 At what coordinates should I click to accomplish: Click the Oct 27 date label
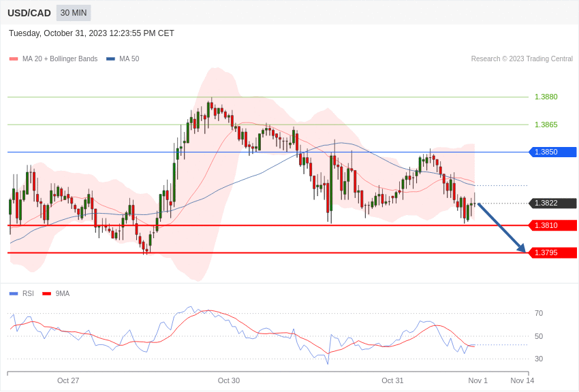point(68,380)
